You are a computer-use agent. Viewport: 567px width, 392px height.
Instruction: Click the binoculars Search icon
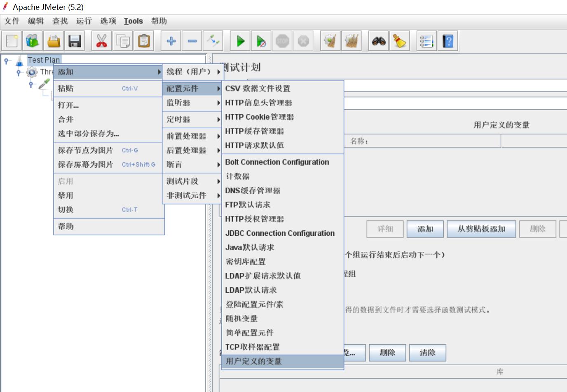pyautogui.click(x=379, y=41)
